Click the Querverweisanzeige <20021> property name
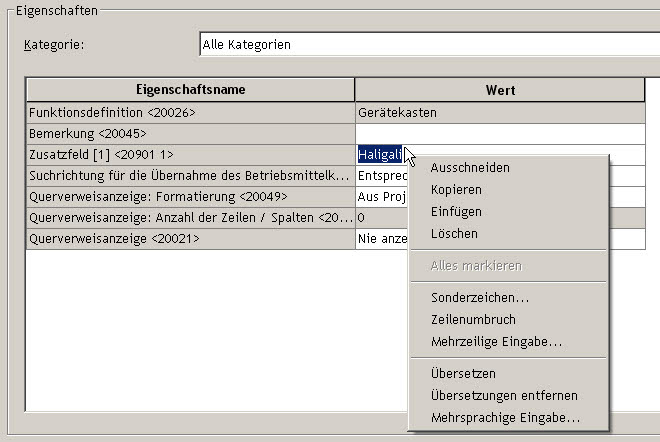660x442 pixels. pos(114,239)
